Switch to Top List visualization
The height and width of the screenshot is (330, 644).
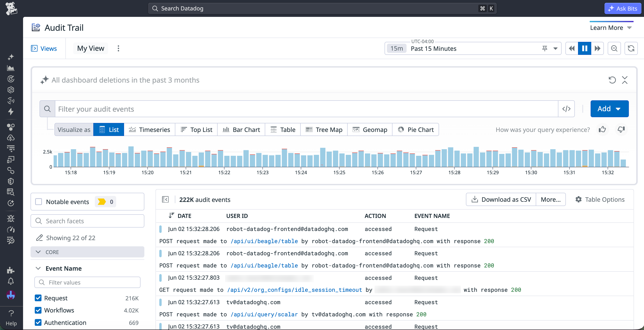tap(196, 130)
